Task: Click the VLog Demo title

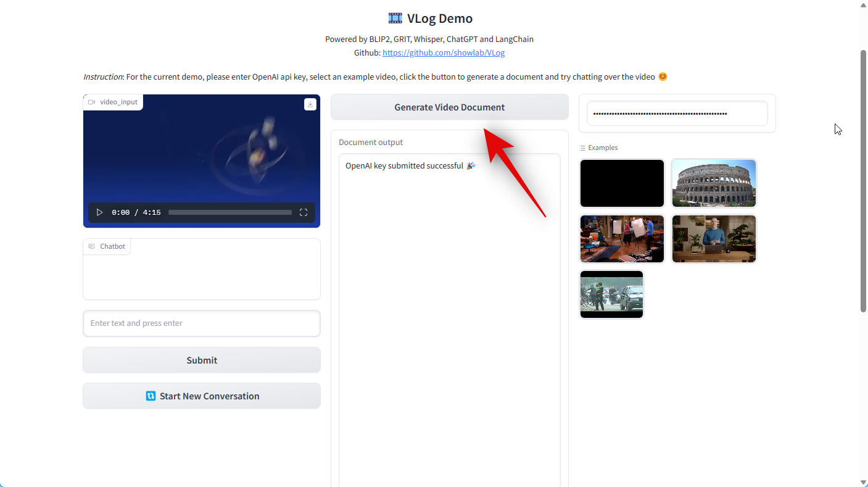Action: (x=431, y=19)
